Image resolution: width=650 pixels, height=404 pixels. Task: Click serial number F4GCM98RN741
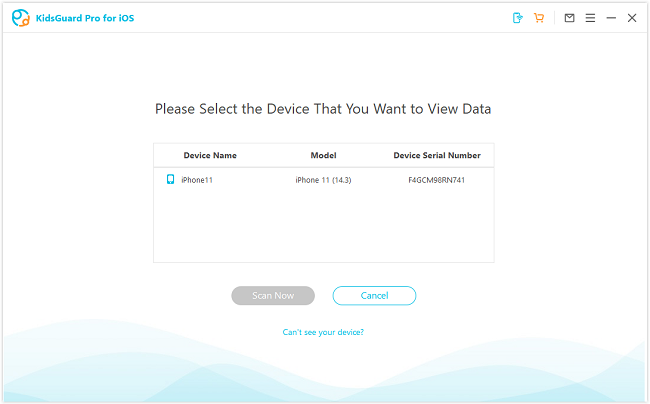point(437,180)
